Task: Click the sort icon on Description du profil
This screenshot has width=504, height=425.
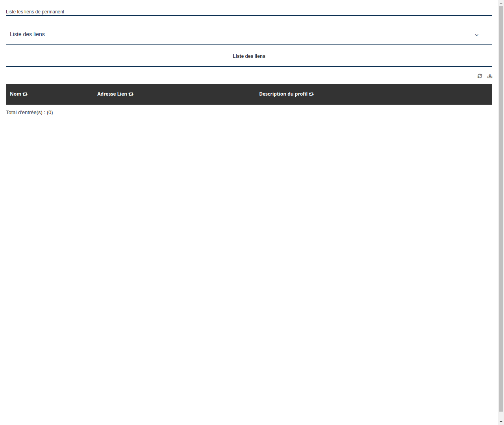Action: [311, 94]
